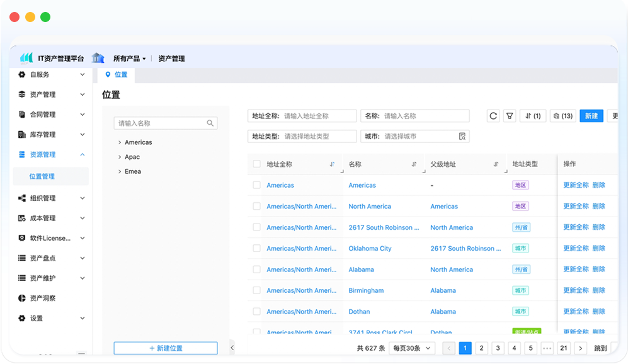Click the 地址全称 column sort icon

tap(332, 164)
